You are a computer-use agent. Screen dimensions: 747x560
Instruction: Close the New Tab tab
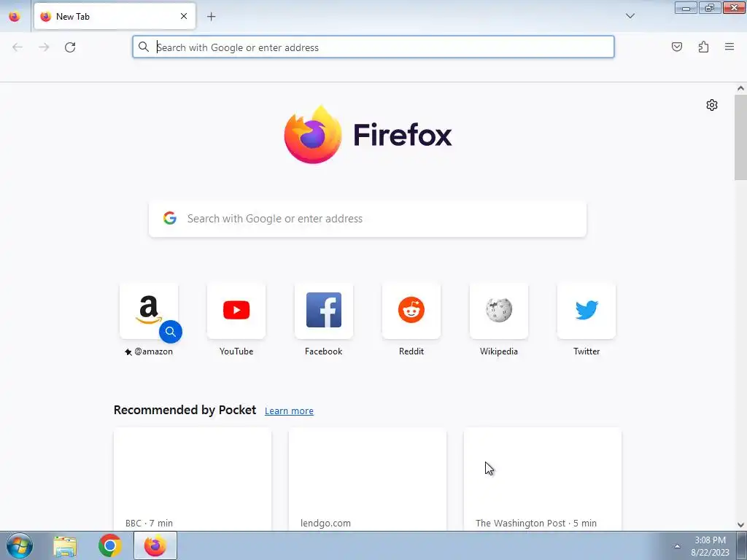coord(183,16)
